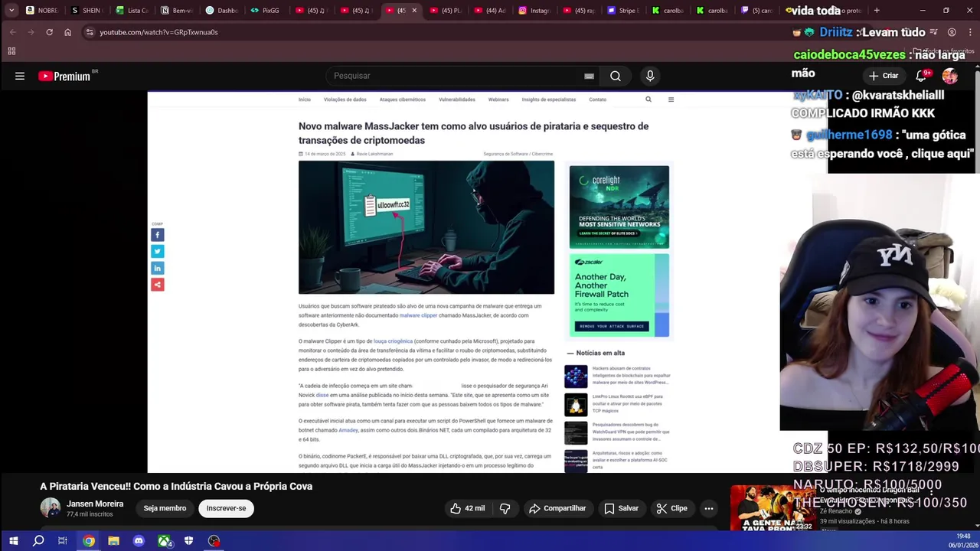
Task: Open Compartilhar share dialog
Action: click(557, 508)
